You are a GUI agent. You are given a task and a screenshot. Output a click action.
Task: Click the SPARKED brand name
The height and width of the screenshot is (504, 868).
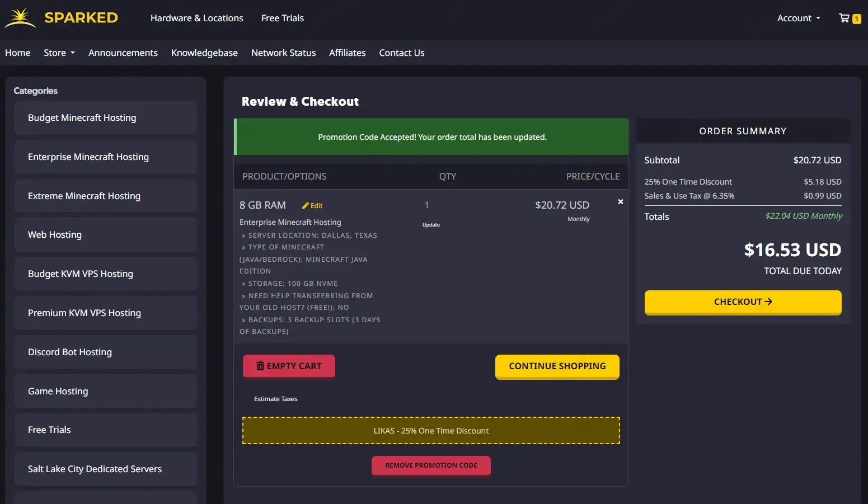tap(81, 18)
